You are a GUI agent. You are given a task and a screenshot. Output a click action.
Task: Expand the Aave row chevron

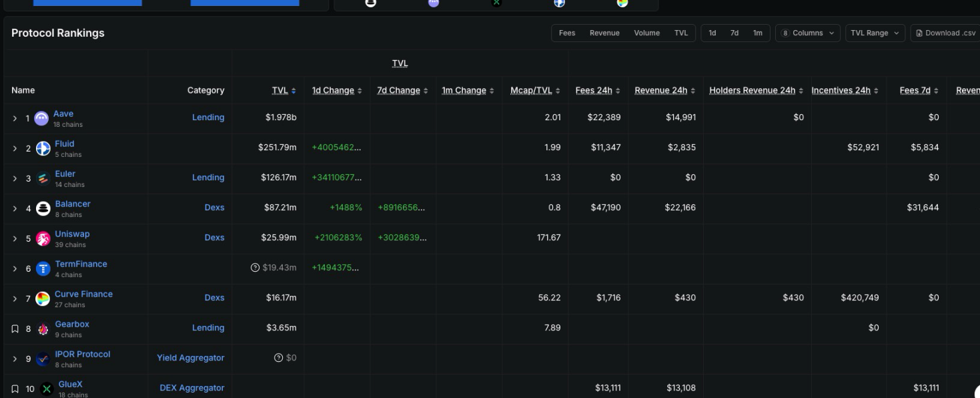click(15, 117)
